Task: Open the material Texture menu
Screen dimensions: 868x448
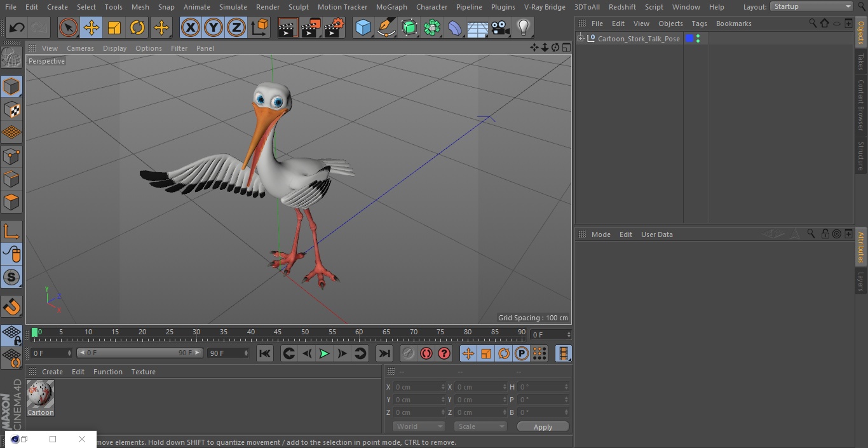Action: 143,372
